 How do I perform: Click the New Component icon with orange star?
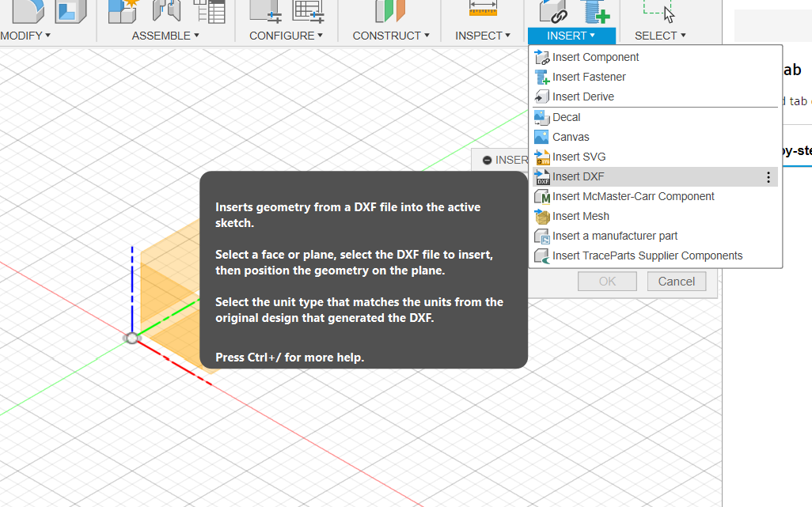coord(123,11)
